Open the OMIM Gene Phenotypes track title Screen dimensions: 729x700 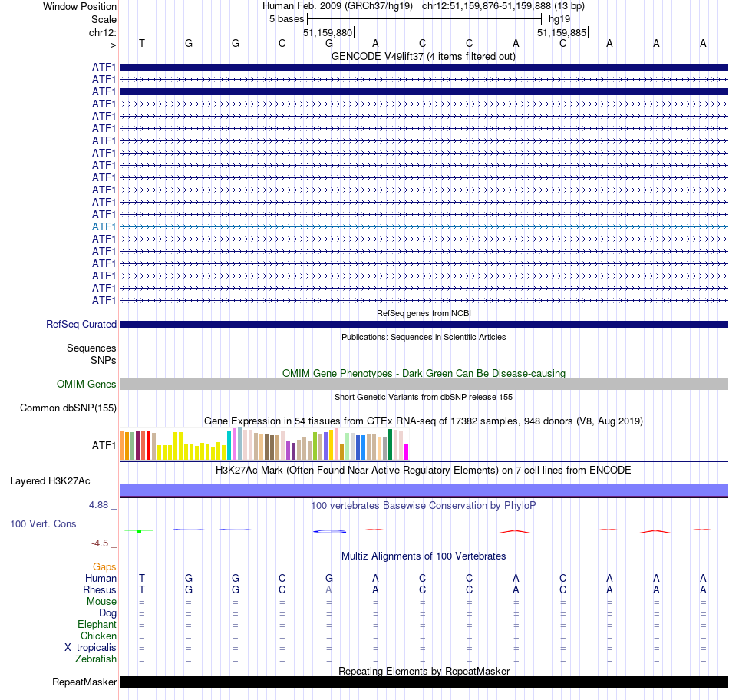[424, 373]
